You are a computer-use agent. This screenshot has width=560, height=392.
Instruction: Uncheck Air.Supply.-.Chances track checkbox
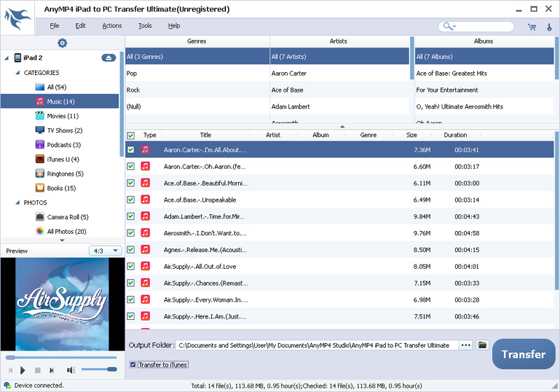[131, 283]
